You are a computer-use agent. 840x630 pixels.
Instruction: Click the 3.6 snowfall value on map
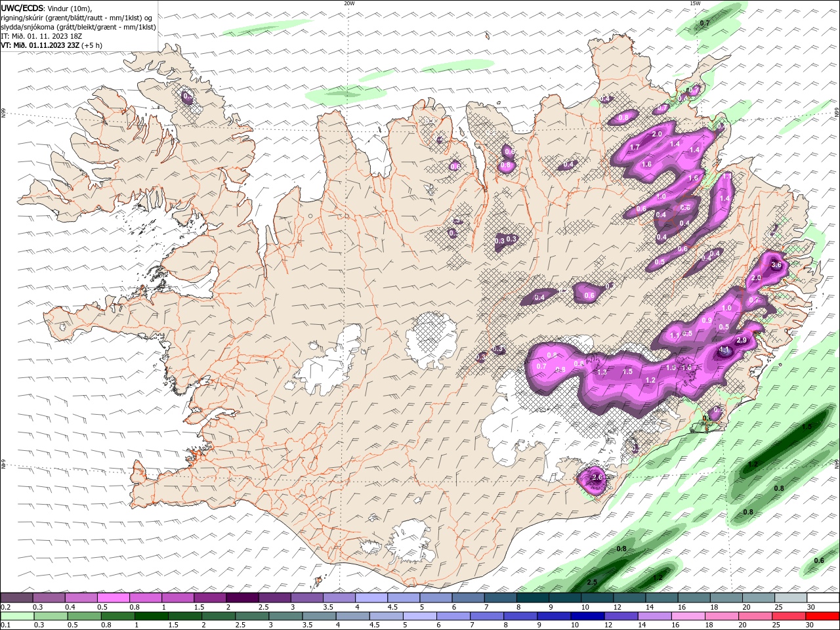(776, 265)
